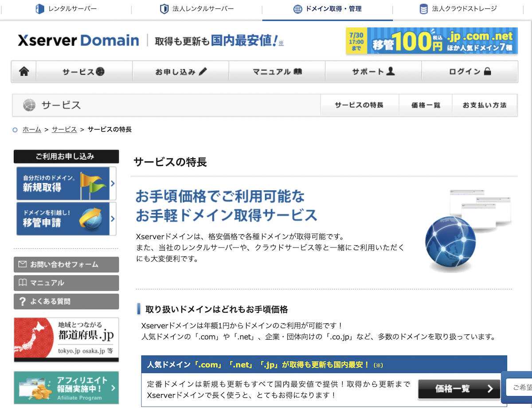
Task: Open 価格一覧 from the service sub-navigation
Action: pyautogui.click(x=426, y=105)
